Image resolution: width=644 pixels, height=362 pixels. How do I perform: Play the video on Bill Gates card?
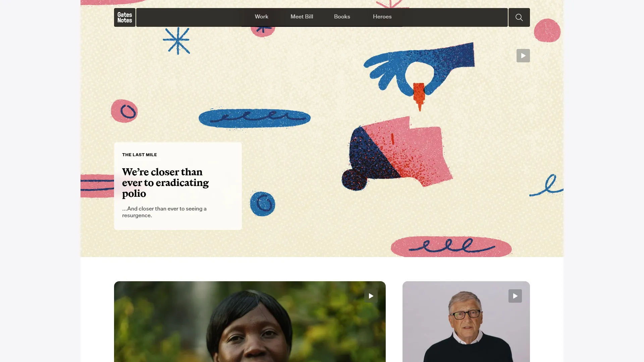pos(515,296)
